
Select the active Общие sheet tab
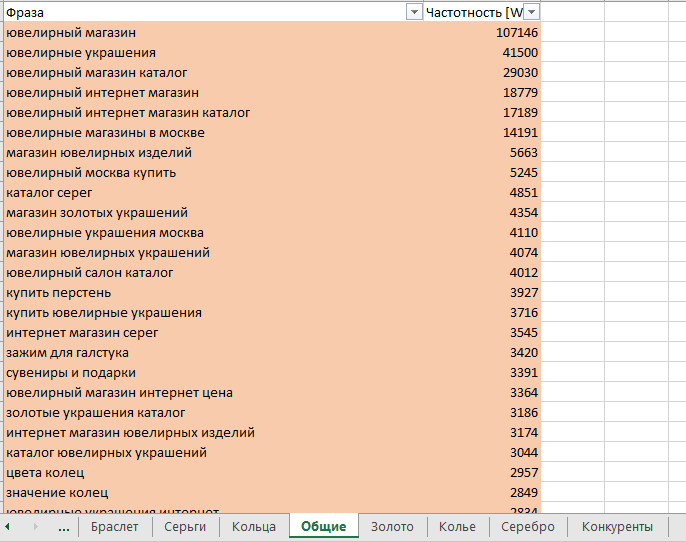coord(323,526)
